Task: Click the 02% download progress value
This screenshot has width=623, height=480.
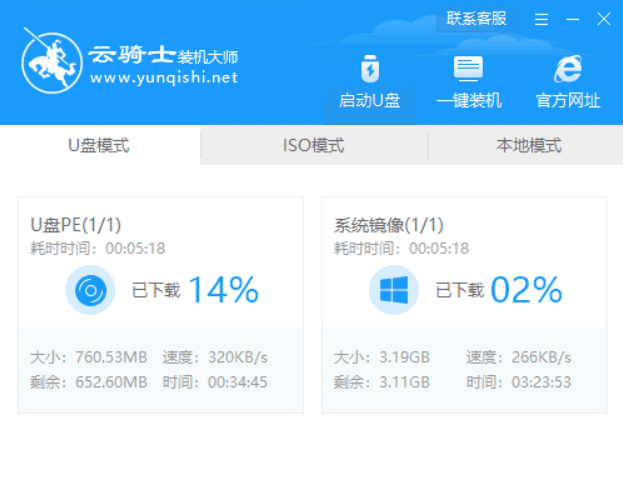Action: pos(526,290)
